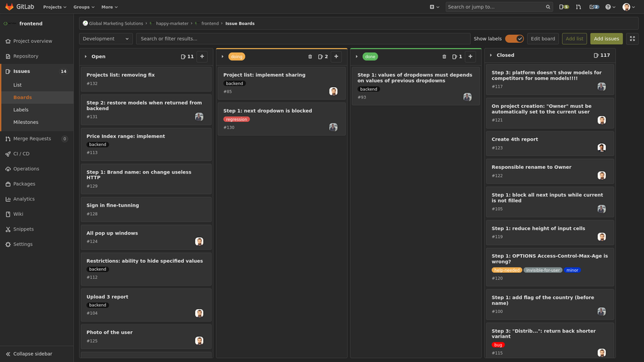
Task: Click the Snippets scissors icon
Action: (8, 229)
